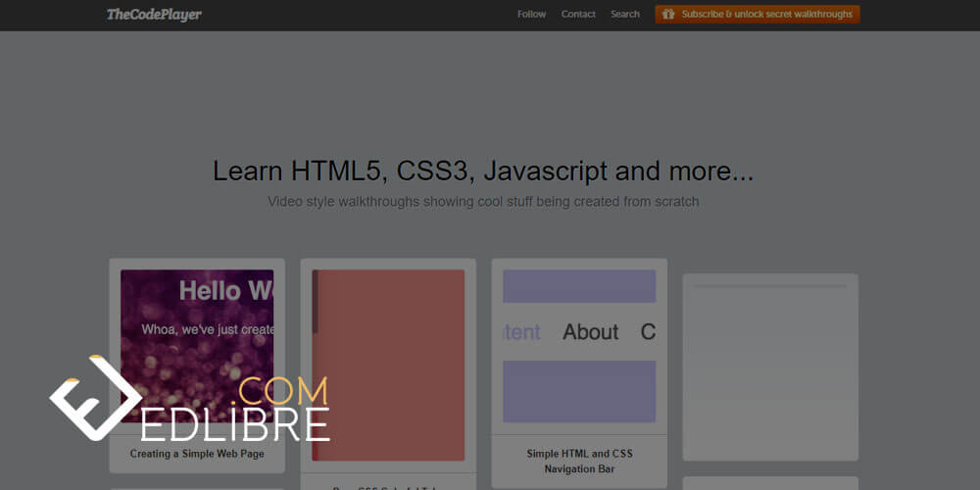Click the Video style walkthroughs subtitle text
Image resolution: width=980 pixels, height=490 pixels.
pos(483,202)
